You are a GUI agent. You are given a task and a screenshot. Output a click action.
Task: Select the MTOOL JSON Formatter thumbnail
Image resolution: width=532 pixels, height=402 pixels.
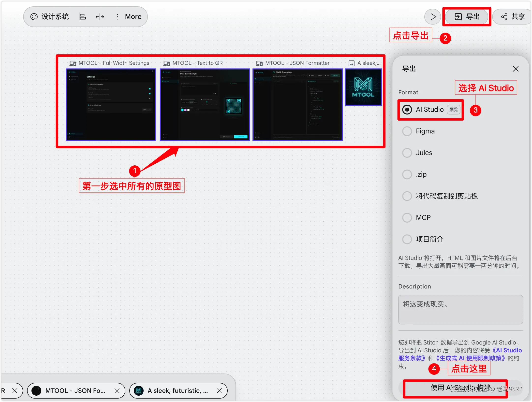click(x=297, y=105)
